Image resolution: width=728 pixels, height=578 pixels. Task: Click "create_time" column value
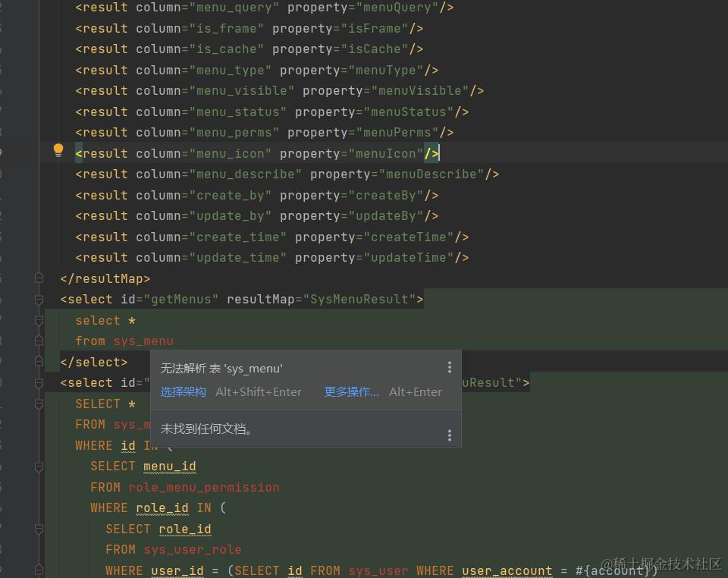(237, 237)
